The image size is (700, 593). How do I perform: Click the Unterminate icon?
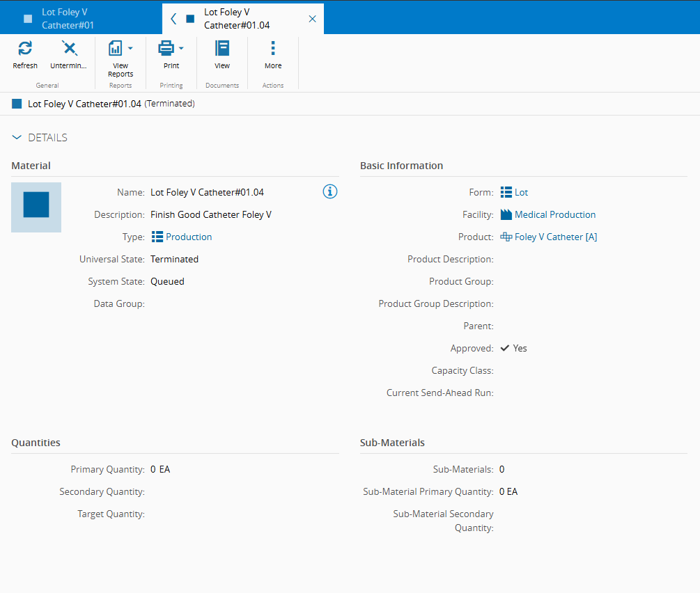tap(69, 49)
